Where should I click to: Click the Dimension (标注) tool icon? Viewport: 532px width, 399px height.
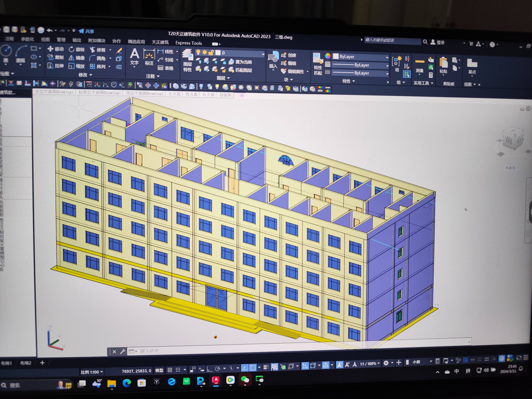149,54
